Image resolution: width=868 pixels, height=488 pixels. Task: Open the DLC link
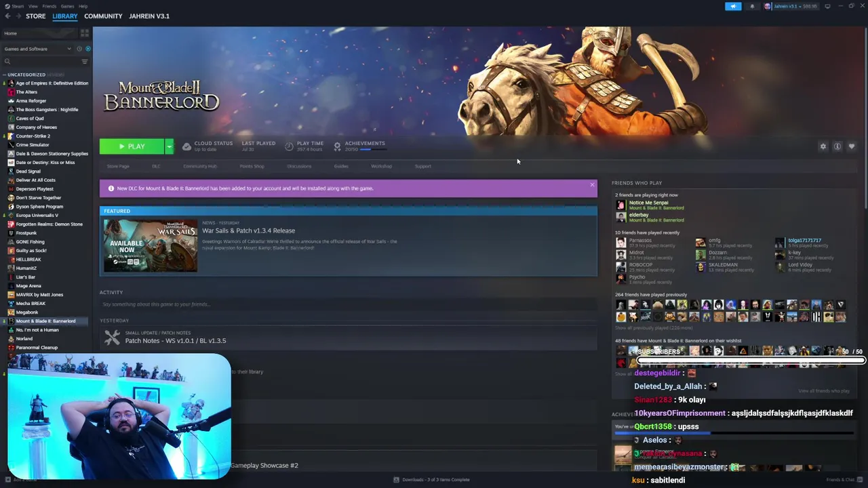pyautogui.click(x=156, y=166)
